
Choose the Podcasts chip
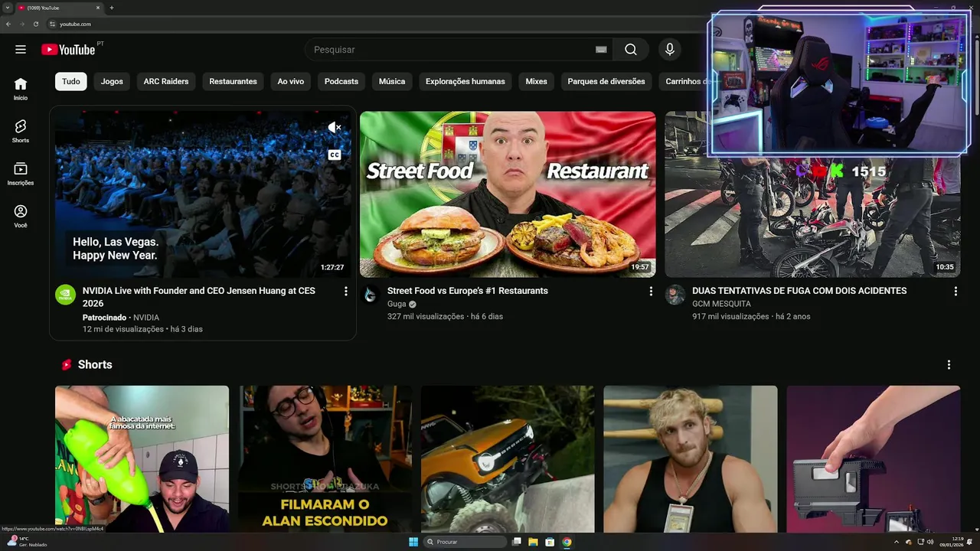pyautogui.click(x=341, y=81)
